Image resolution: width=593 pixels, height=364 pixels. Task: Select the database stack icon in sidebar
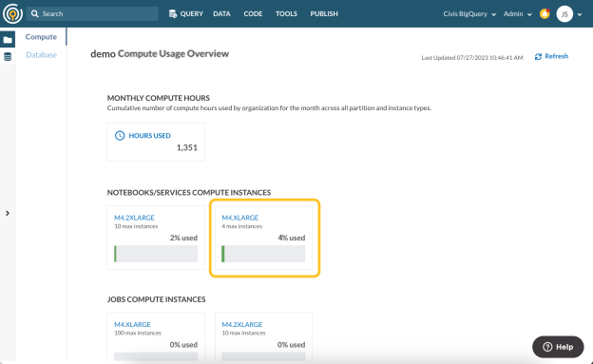[8, 57]
